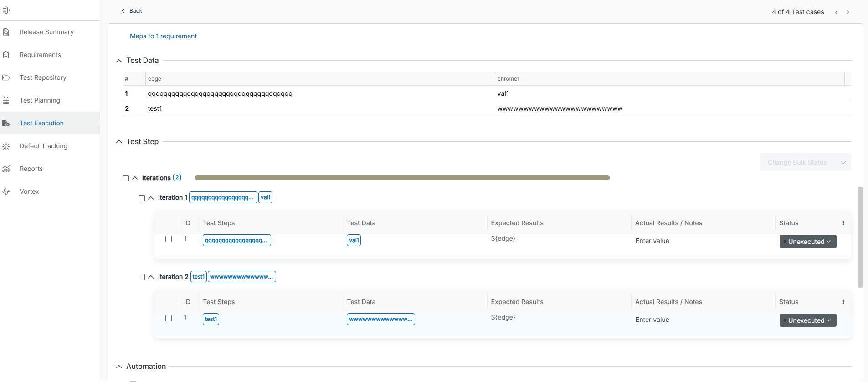Open Test Execution in the sidebar
Image resolution: width=868 pixels, height=382 pixels.
point(41,123)
